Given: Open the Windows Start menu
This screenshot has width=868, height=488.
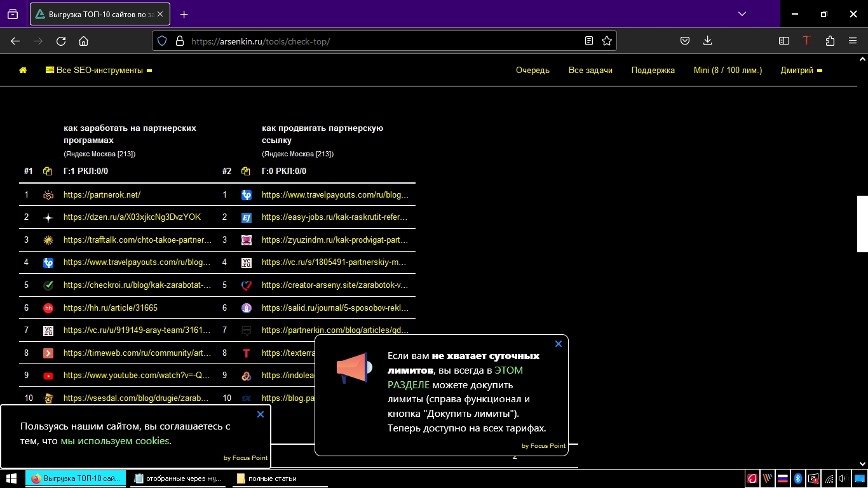Looking at the screenshot, I should [11, 478].
